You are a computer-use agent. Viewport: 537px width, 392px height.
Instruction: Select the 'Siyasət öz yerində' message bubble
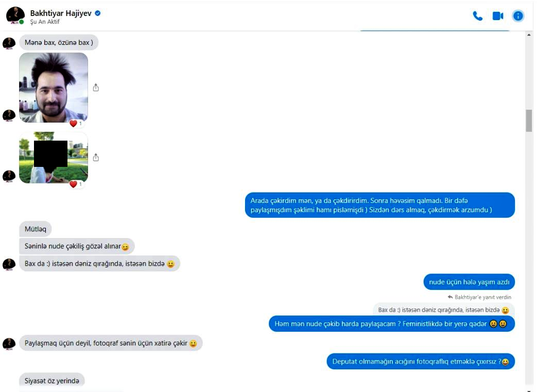coord(51,381)
